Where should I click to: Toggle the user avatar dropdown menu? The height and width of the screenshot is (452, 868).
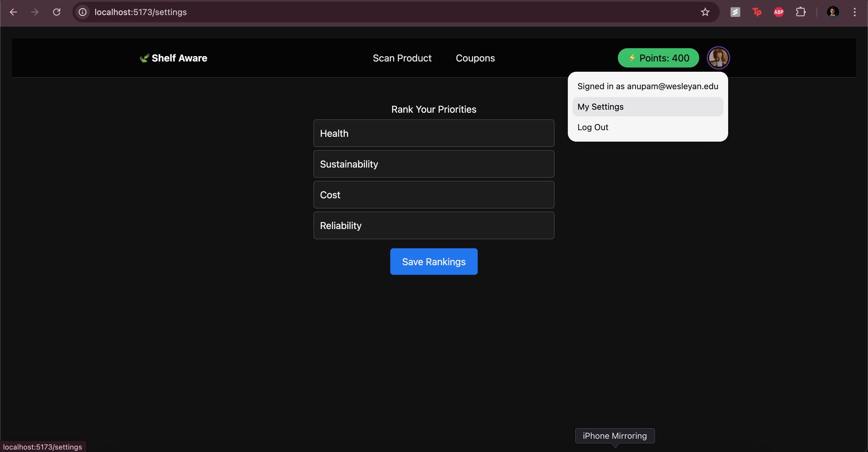click(718, 58)
